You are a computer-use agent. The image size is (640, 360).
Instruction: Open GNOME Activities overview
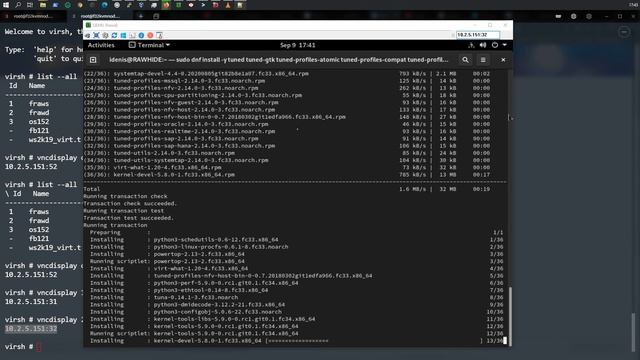101,45
